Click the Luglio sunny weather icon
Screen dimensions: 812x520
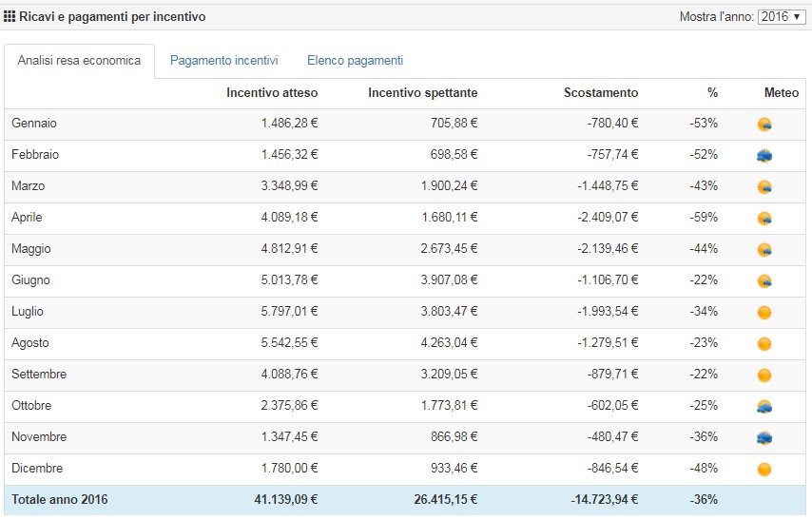click(x=764, y=312)
